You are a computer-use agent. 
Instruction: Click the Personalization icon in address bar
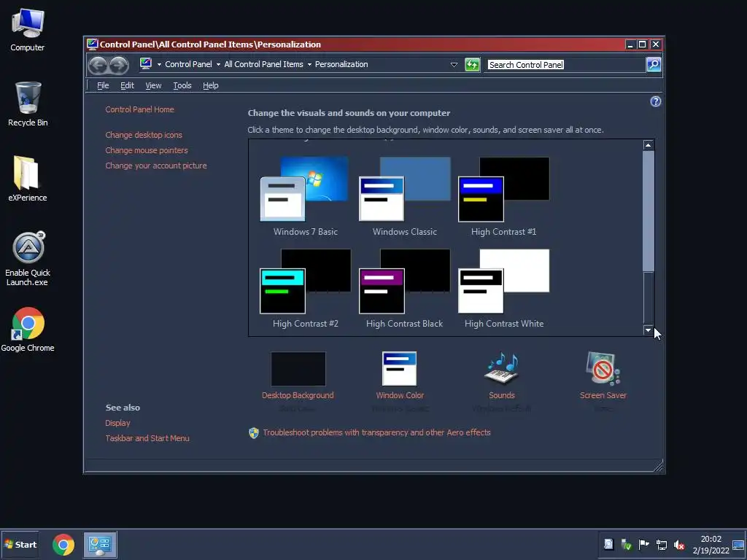pyautogui.click(x=146, y=63)
